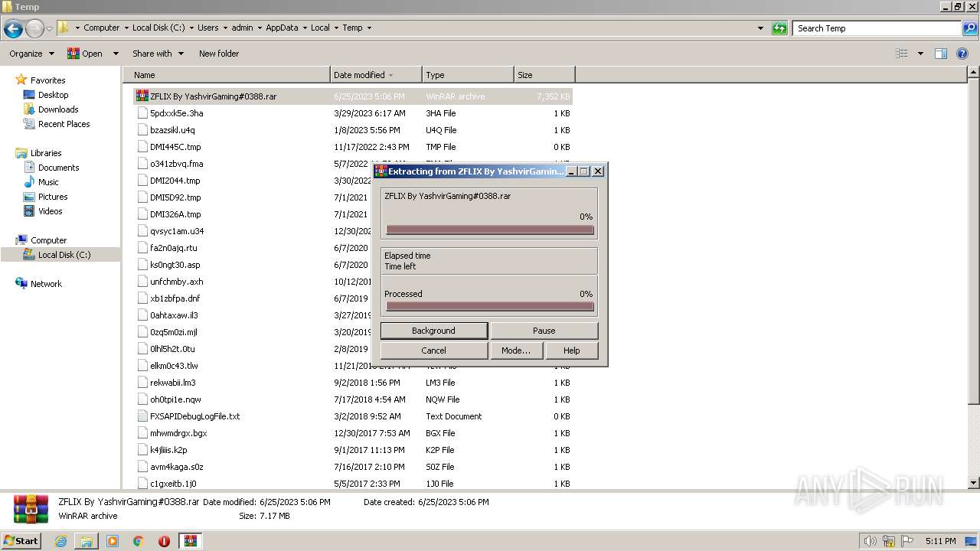
Task: Click the green refresh icon in address bar
Action: (779, 28)
